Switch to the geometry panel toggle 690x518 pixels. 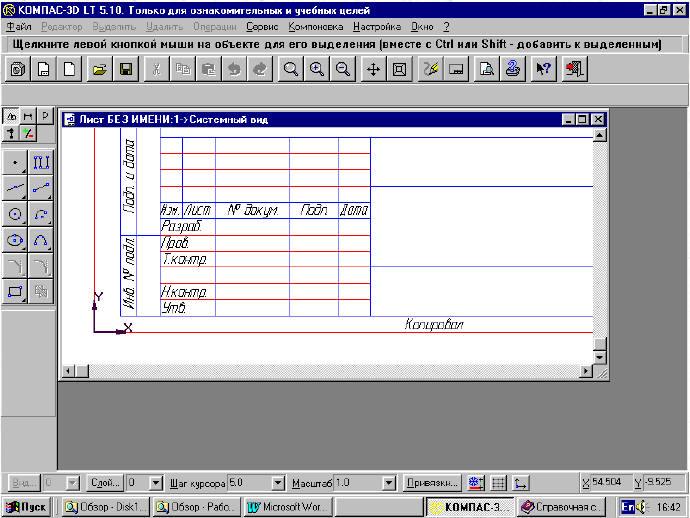(x=11, y=116)
